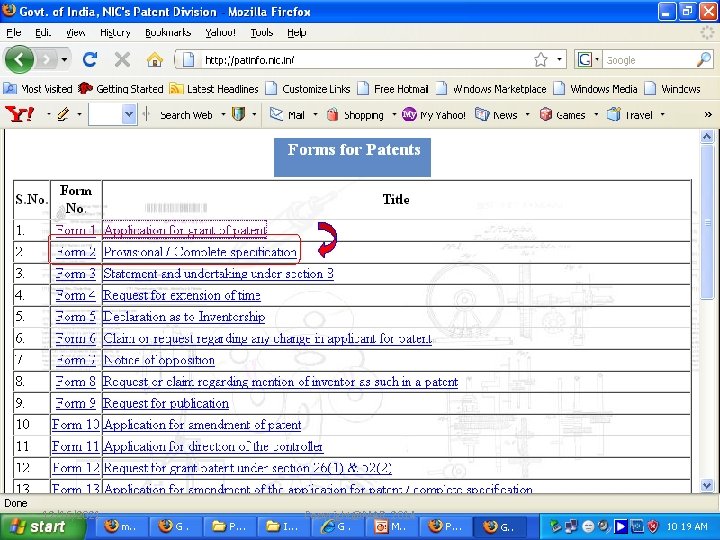This screenshot has width=720, height=540.
Task: Open Notice of opposition link
Action: 159,360
